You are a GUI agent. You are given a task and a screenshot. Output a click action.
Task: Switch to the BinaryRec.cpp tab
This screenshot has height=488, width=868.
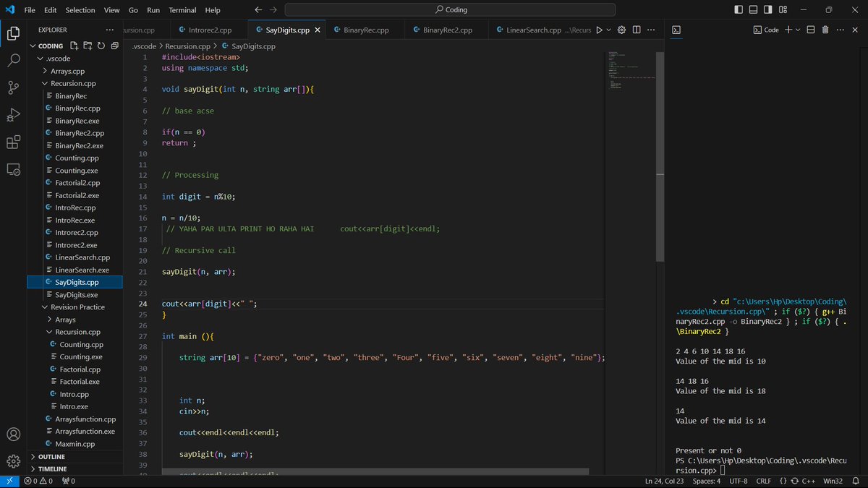[x=365, y=30]
